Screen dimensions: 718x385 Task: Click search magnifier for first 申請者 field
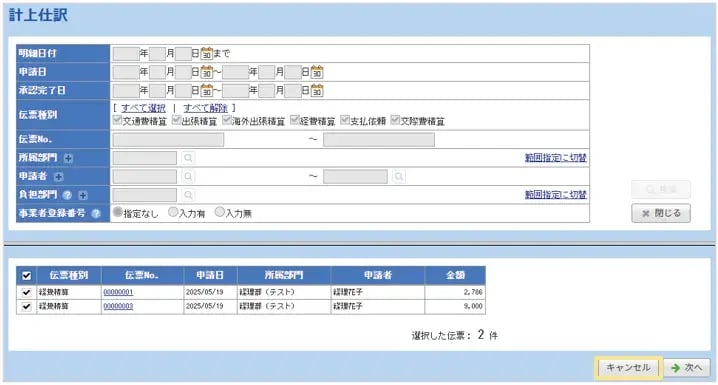pyautogui.click(x=188, y=176)
